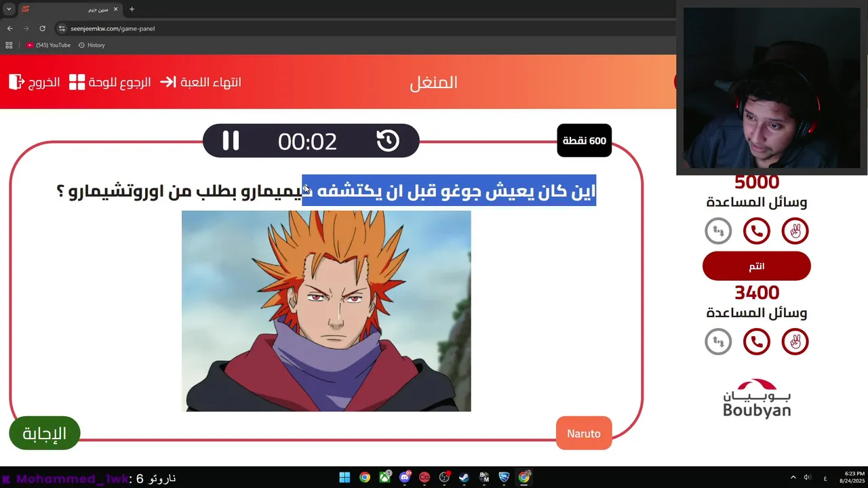The height and width of the screenshot is (488, 868).
Task: Use the first team's grey swap lifeline
Action: click(718, 231)
